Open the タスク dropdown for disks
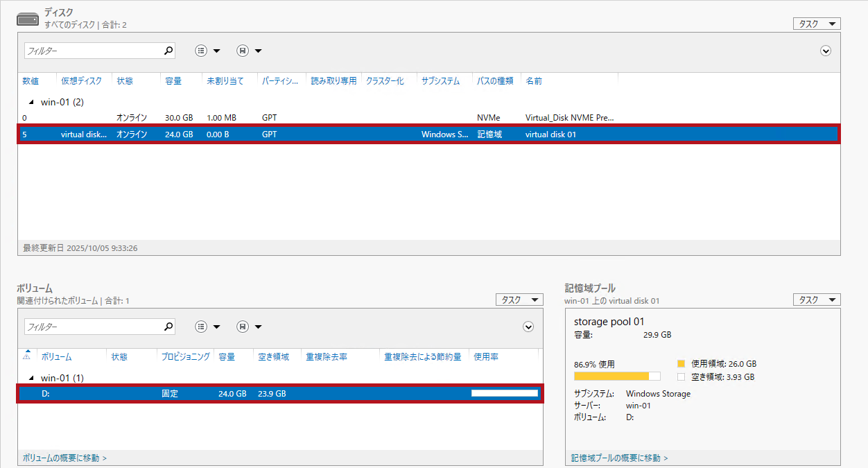 [817, 24]
